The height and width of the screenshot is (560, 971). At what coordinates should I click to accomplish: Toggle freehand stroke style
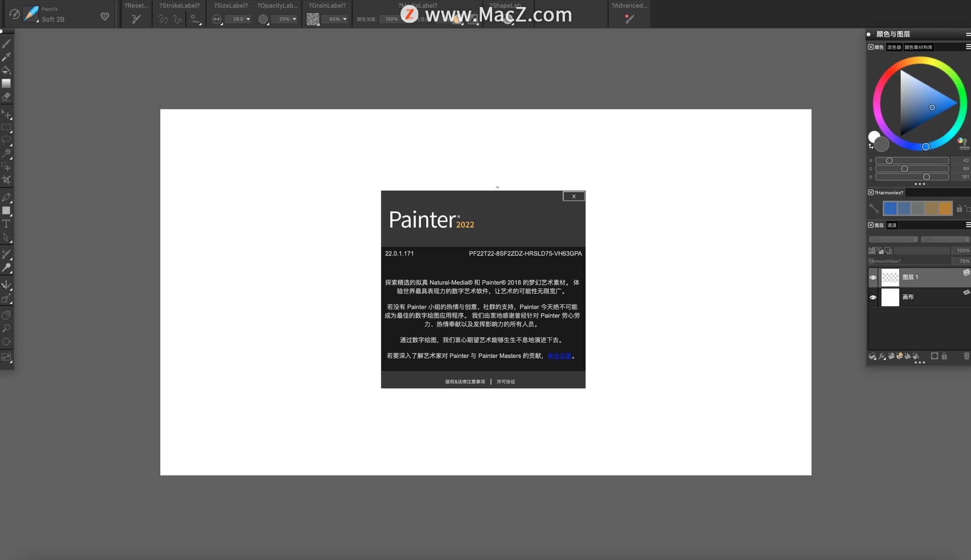[163, 19]
